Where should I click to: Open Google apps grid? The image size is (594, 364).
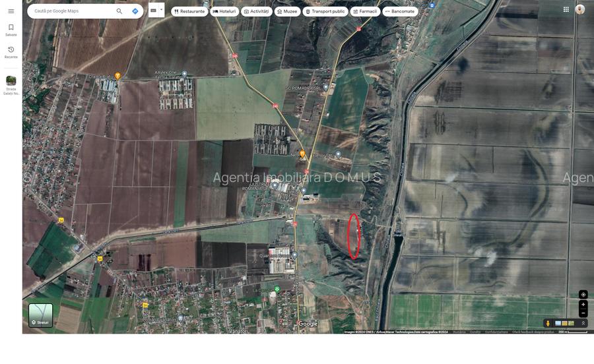click(566, 9)
